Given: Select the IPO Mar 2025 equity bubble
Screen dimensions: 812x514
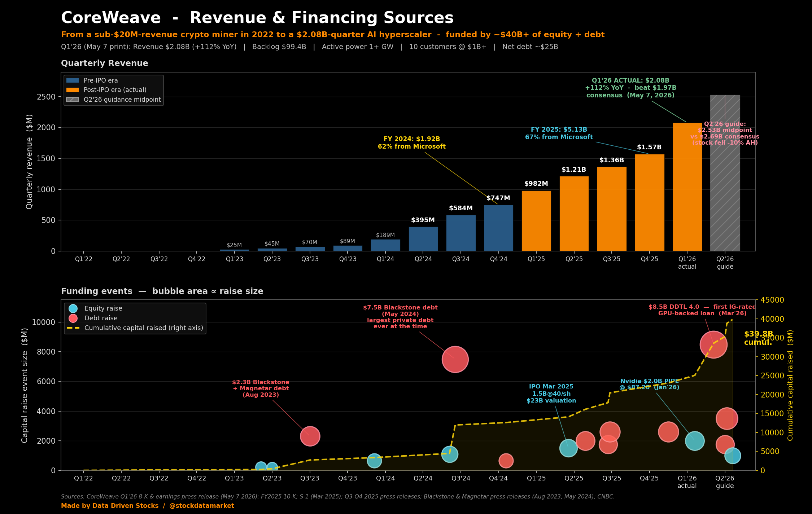Looking at the screenshot, I should (568, 448).
